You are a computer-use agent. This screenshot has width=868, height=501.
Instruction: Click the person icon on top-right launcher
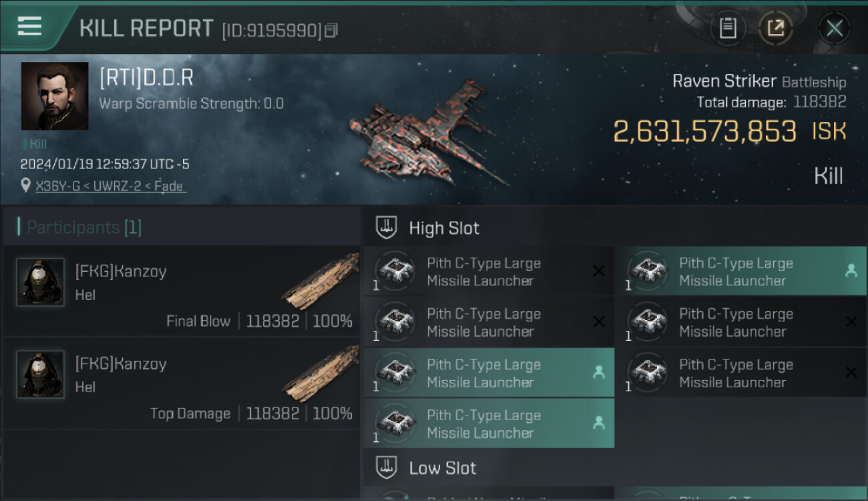[x=851, y=271]
